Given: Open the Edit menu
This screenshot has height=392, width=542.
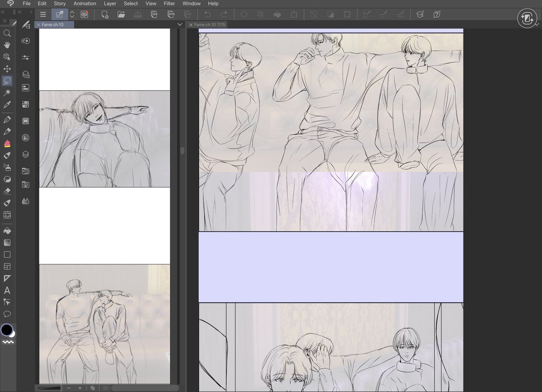Looking at the screenshot, I should (x=42, y=4).
